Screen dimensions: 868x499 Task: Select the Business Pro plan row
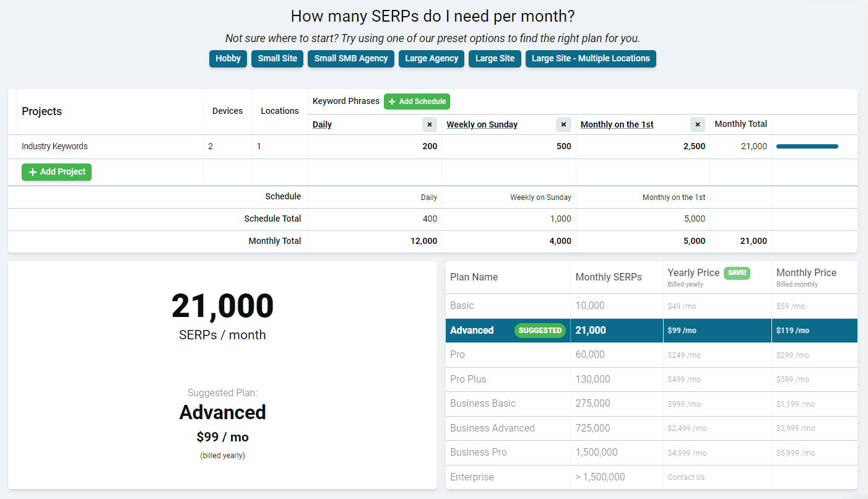click(x=651, y=453)
